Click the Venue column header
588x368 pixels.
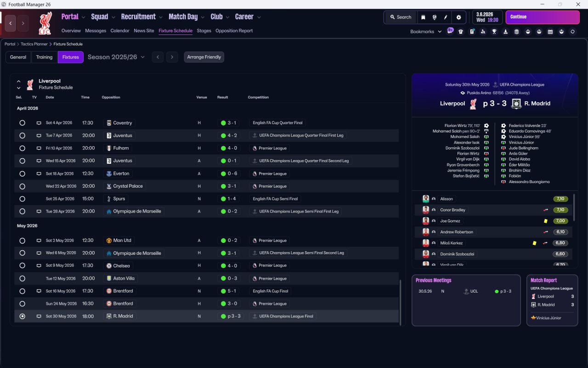202,98
